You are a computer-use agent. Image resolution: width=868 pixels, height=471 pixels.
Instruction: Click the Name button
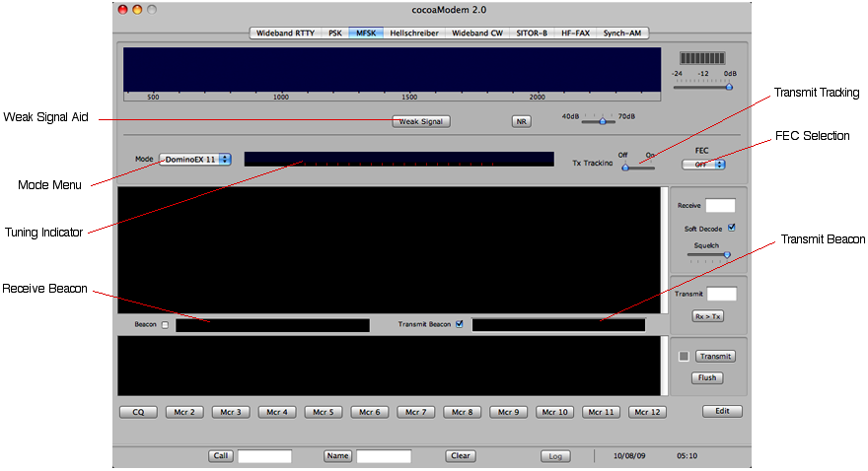click(x=337, y=456)
